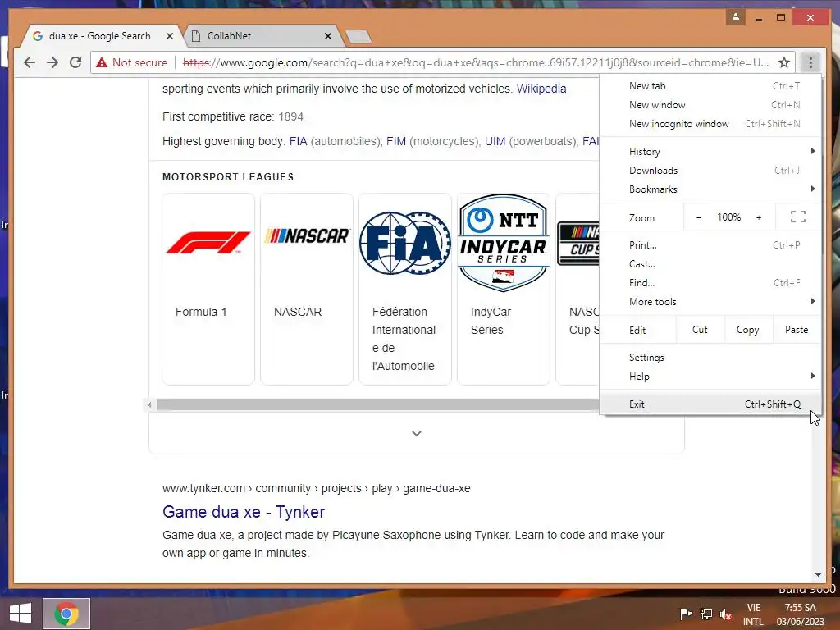Open the Game dua xe - Tynker result
Screen dimensions: 840x630
click(243, 512)
